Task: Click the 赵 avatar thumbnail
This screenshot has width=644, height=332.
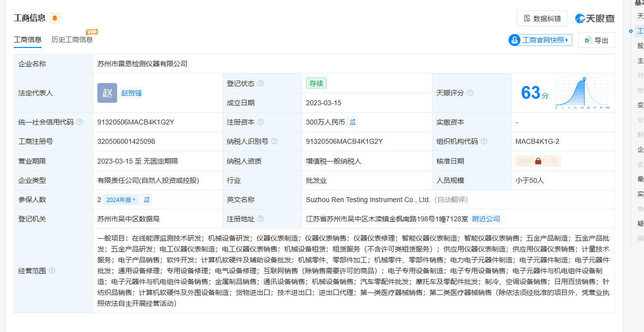Action: (x=107, y=93)
